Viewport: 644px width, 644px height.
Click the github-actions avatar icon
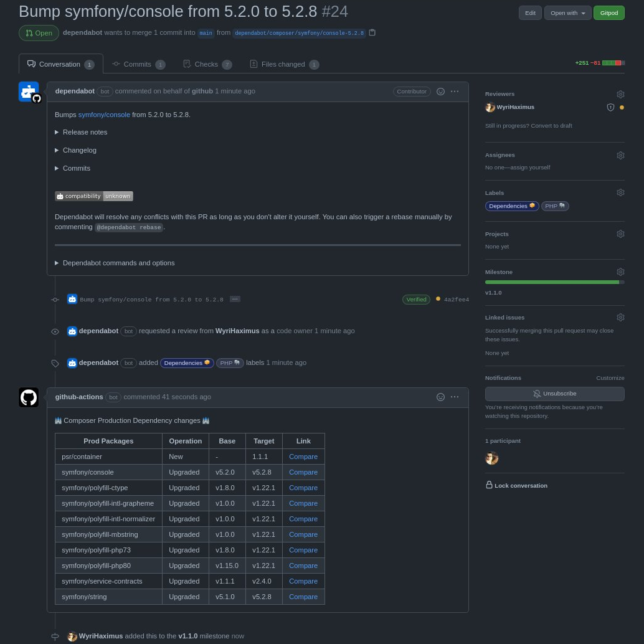pyautogui.click(x=29, y=397)
